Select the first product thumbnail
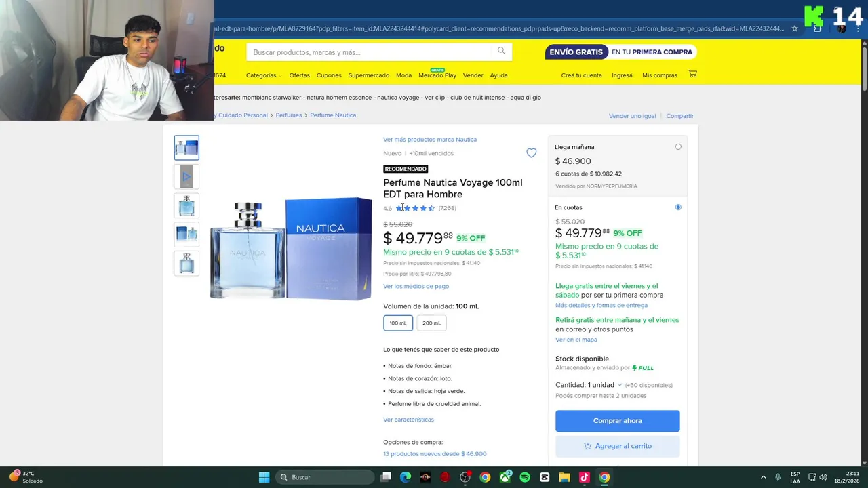Image resolution: width=868 pixels, height=488 pixels. point(186,148)
